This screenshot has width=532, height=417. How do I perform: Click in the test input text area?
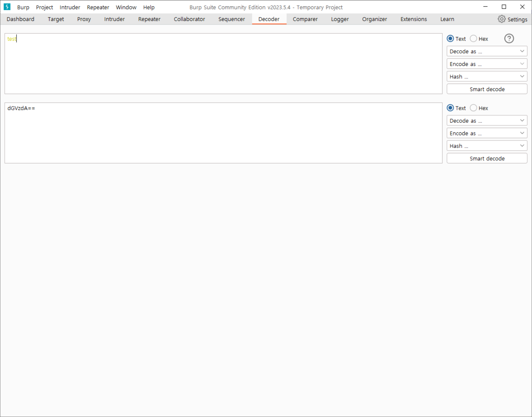[223, 64]
